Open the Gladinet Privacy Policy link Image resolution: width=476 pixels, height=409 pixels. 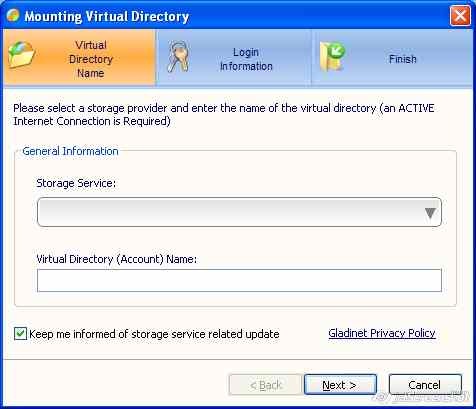[x=382, y=333]
